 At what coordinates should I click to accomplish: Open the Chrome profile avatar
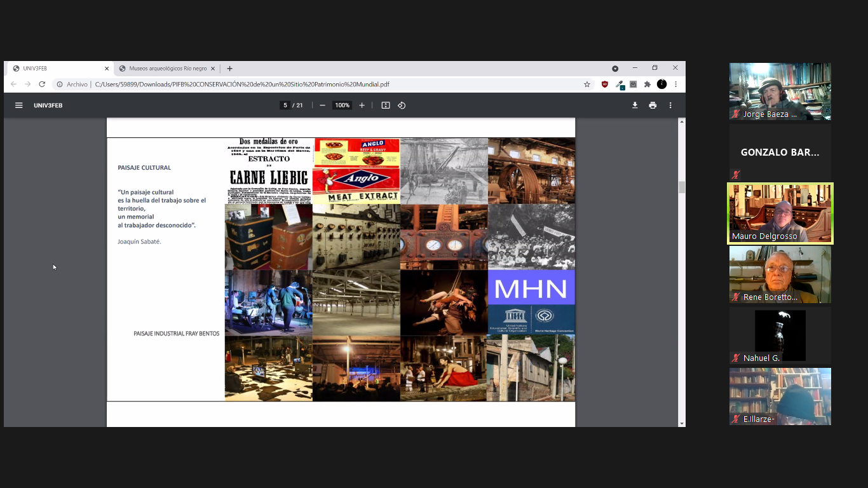pos(661,84)
